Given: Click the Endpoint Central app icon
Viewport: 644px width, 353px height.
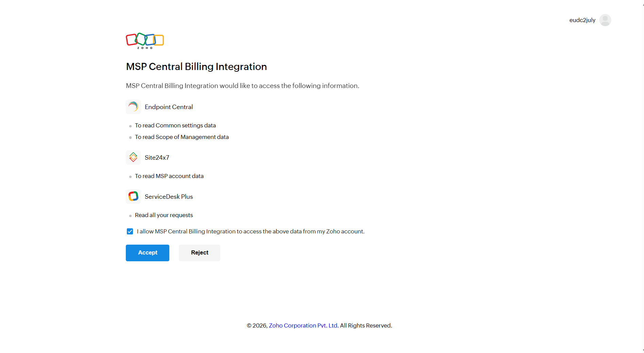Looking at the screenshot, I should [x=133, y=107].
